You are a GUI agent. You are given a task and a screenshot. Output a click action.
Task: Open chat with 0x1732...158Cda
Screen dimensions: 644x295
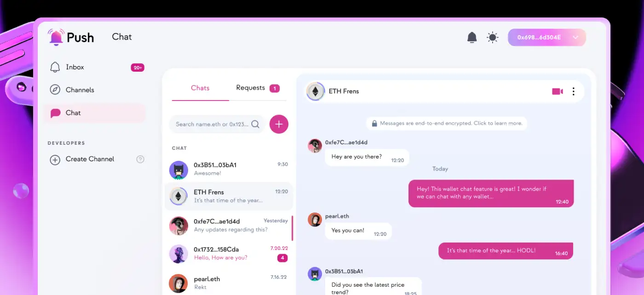coord(229,254)
